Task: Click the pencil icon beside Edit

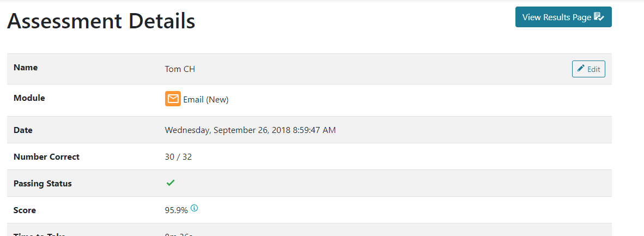Action: [x=581, y=69]
